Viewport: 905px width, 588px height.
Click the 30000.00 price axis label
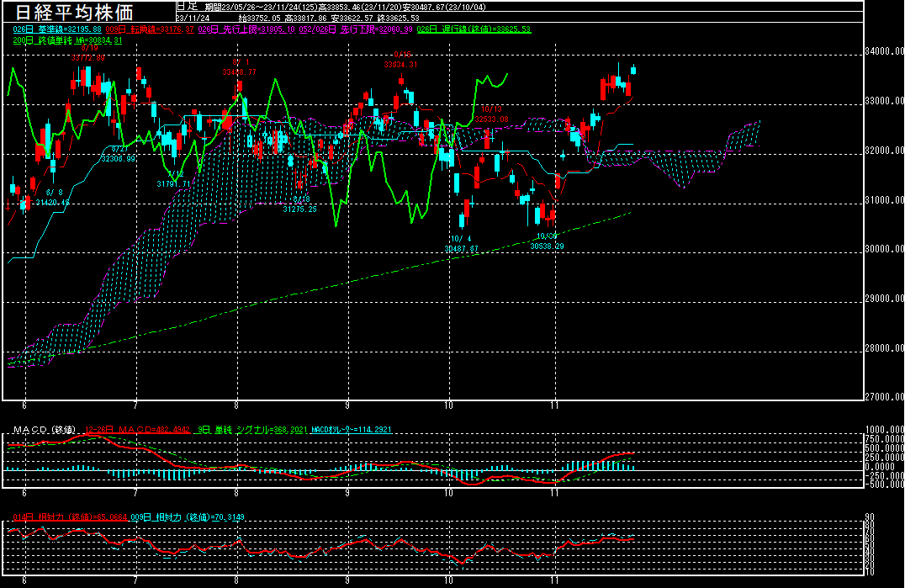coord(884,249)
